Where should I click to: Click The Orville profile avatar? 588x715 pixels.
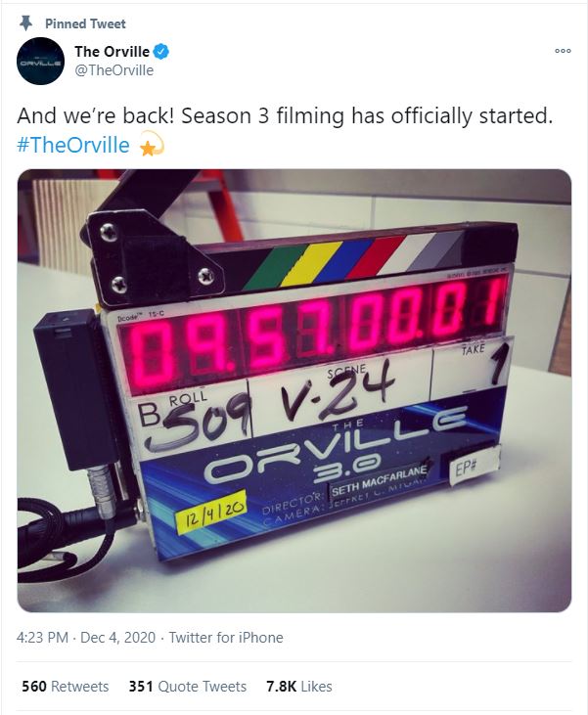tap(40, 61)
